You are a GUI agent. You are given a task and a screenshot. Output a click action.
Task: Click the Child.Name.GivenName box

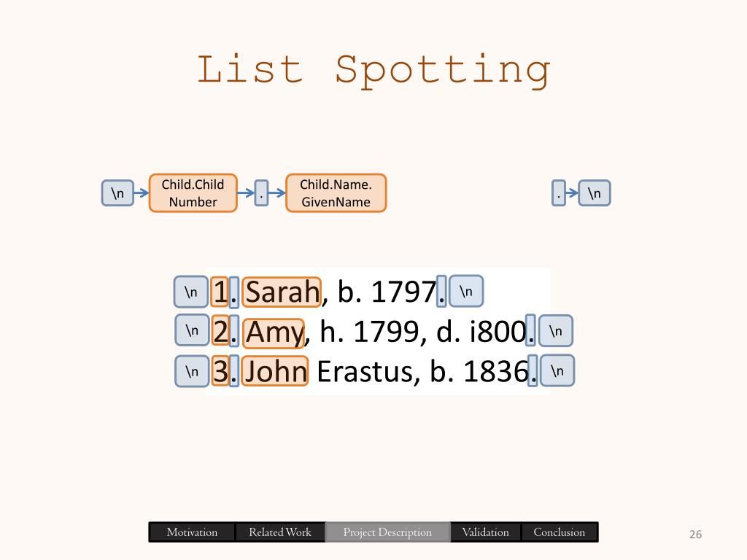click(336, 192)
